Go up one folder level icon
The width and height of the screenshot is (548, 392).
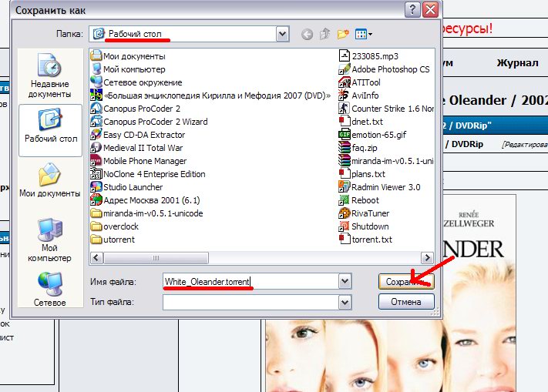pos(325,34)
